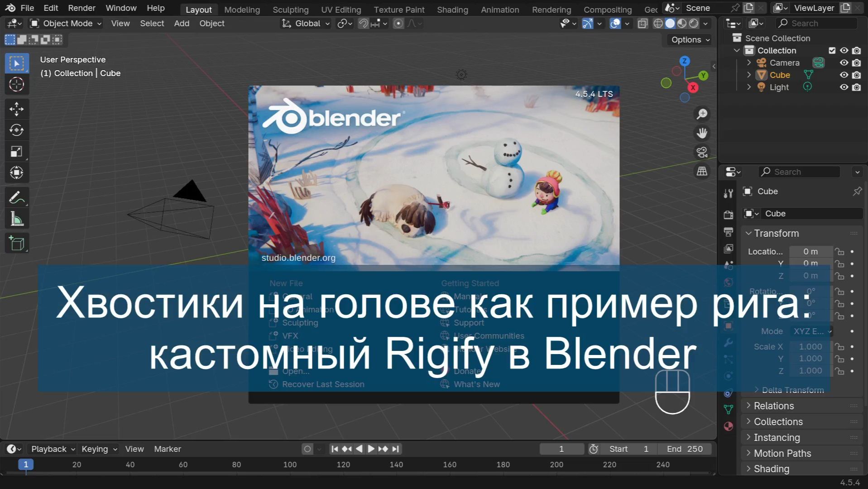Click the Material Properties sphere icon
The height and width of the screenshot is (489, 868).
[728, 426]
